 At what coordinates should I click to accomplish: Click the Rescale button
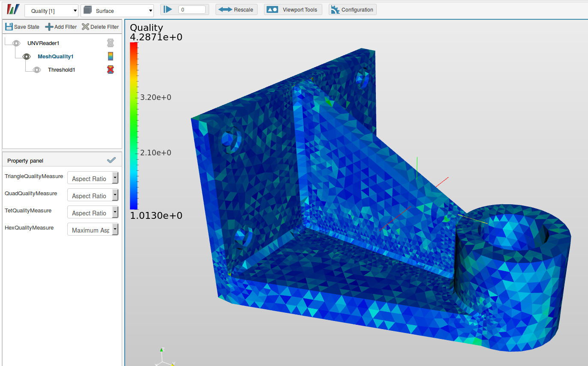(237, 9)
